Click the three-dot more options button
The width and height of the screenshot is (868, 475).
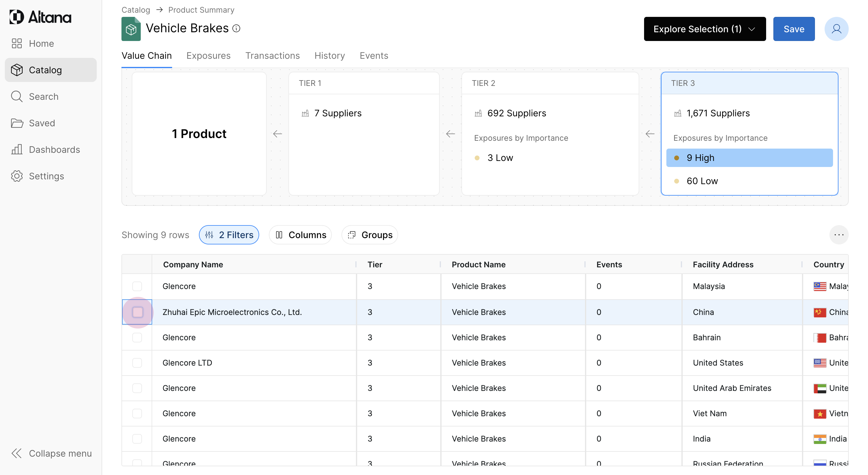click(838, 235)
